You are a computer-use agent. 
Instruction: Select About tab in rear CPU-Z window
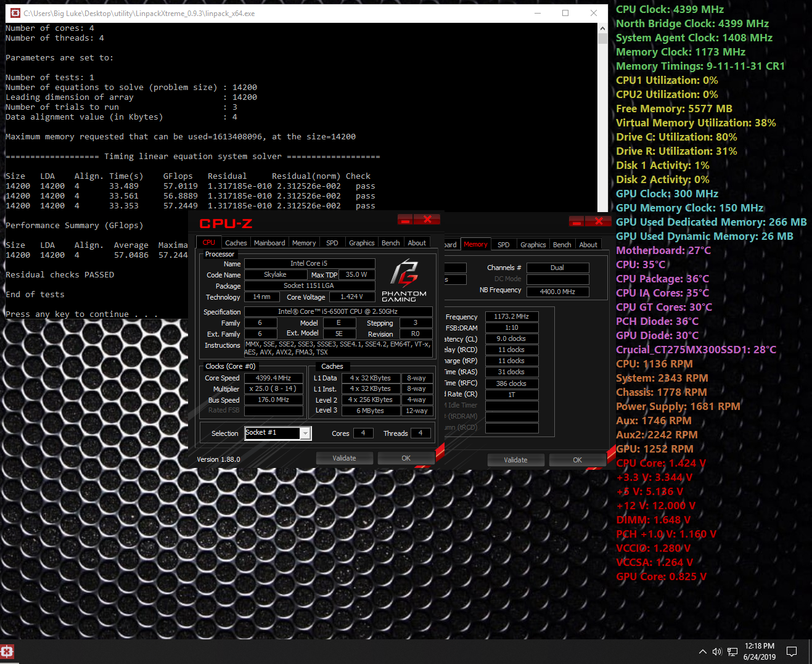tap(588, 245)
